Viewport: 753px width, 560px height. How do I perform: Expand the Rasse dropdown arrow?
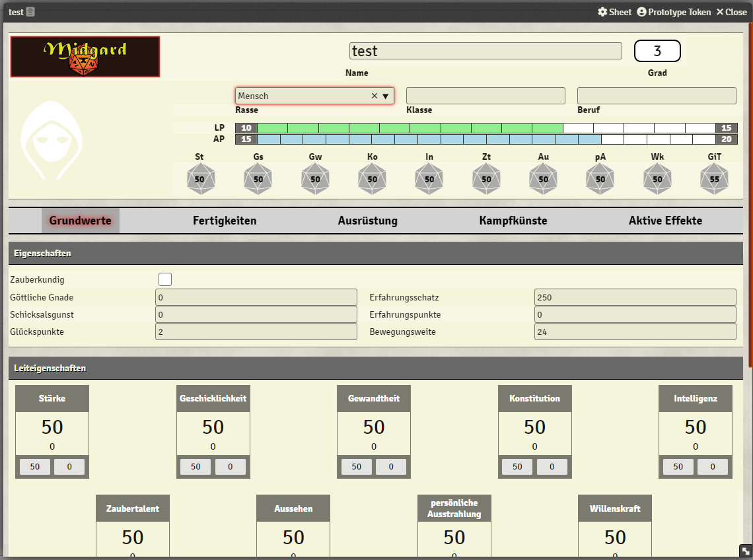[x=386, y=96]
